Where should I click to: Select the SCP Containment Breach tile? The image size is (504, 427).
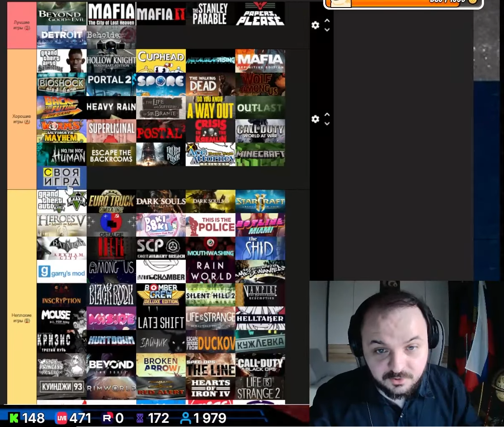coord(161,248)
